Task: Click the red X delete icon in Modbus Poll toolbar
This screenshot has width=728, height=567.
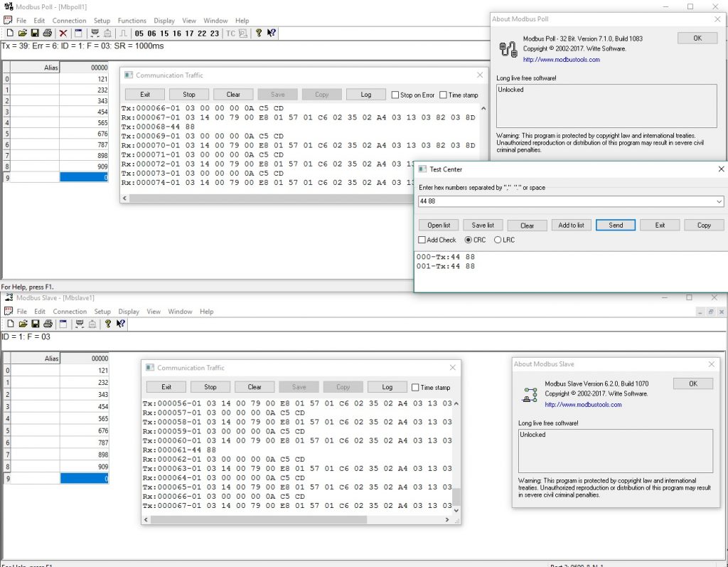Action: click(63, 33)
